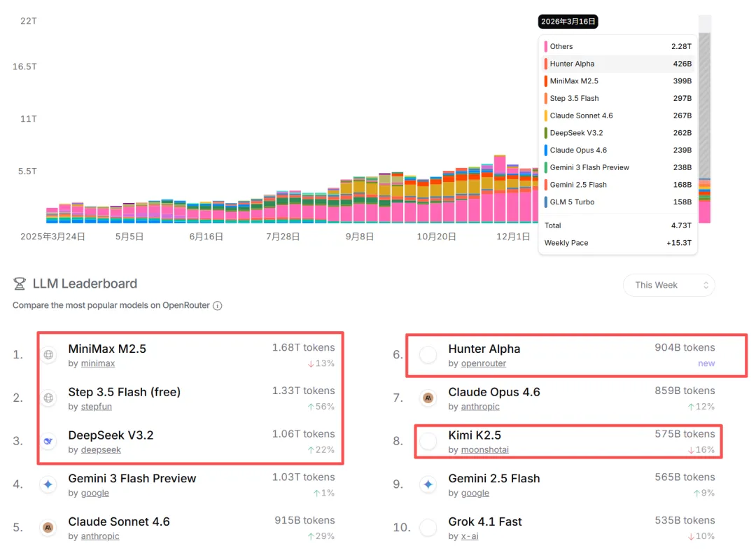Open the minimax provider link
756x553 pixels.
pyautogui.click(x=98, y=363)
